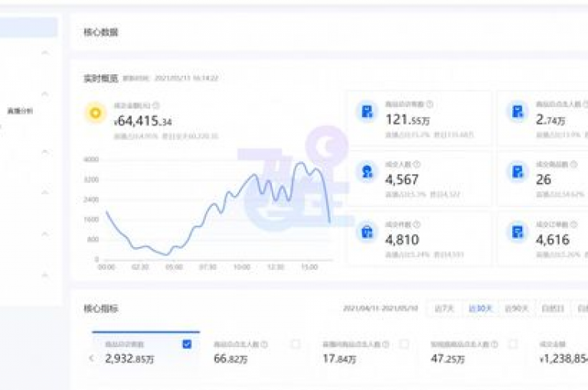Click the 2.74万 value

(550, 119)
